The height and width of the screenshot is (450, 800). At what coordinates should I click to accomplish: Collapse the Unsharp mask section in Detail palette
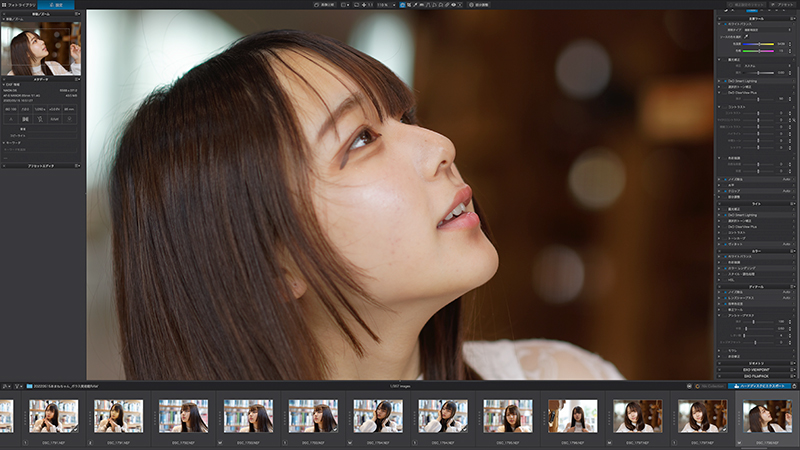(719, 315)
